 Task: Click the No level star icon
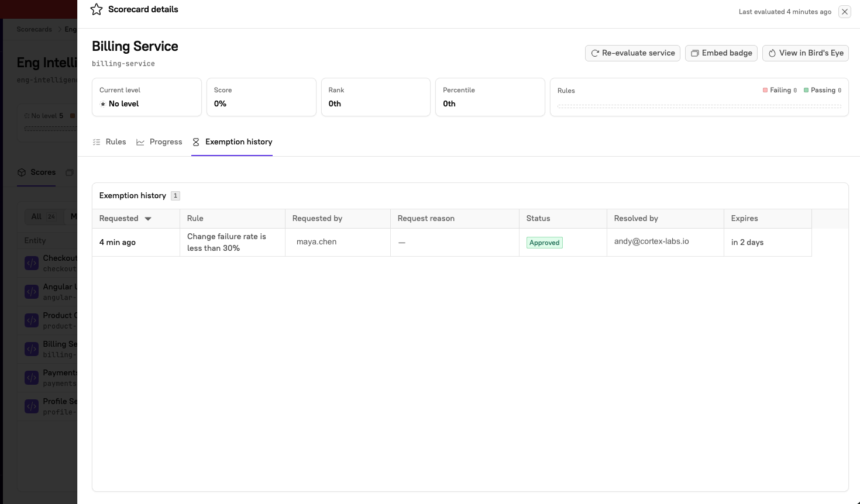pyautogui.click(x=103, y=104)
